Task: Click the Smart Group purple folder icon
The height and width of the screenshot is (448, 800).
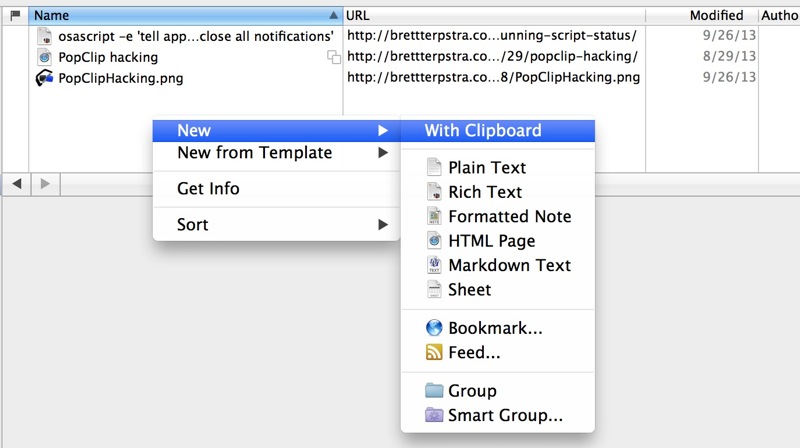Action: tap(434, 415)
